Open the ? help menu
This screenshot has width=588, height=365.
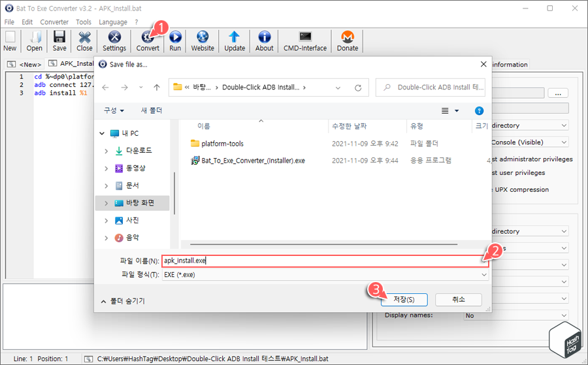(137, 22)
